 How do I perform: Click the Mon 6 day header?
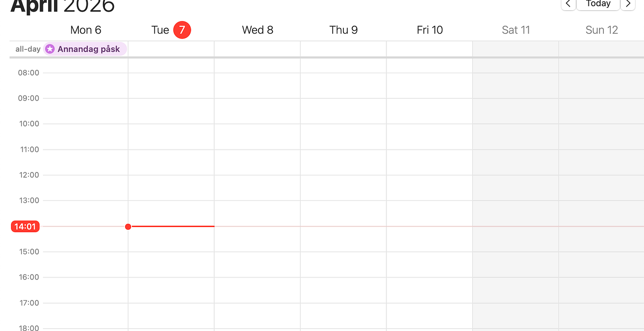pos(85,30)
